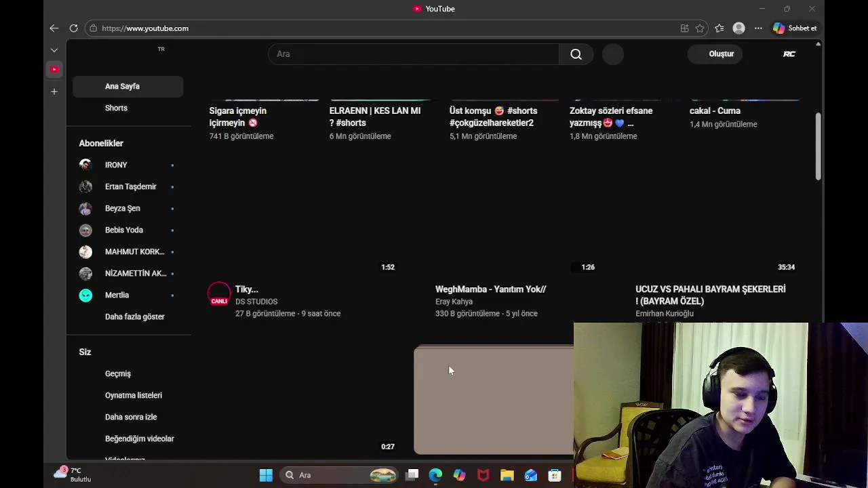
Task: Click the Abonelikler heading
Action: coord(101,143)
